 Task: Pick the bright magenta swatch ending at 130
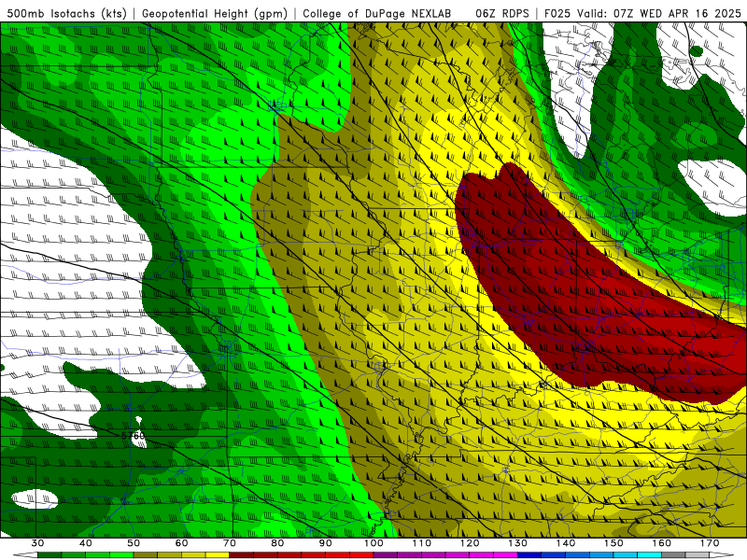pyautogui.click(x=505, y=554)
